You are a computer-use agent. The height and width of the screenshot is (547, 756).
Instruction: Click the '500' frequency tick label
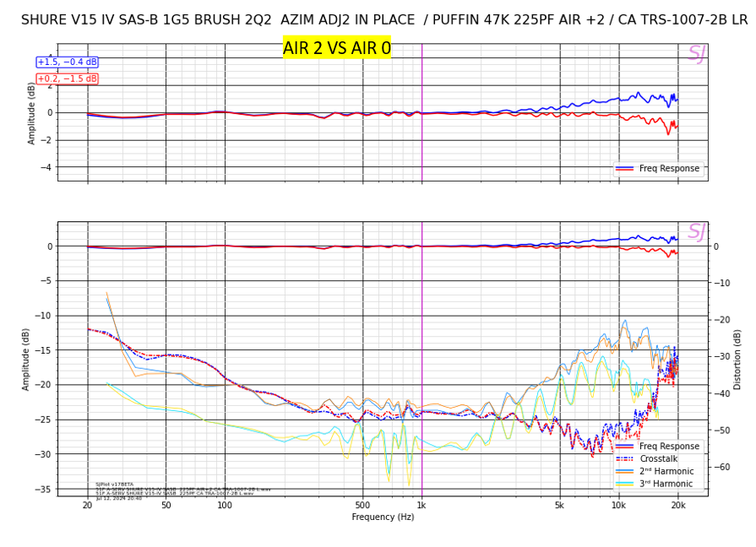362,505
